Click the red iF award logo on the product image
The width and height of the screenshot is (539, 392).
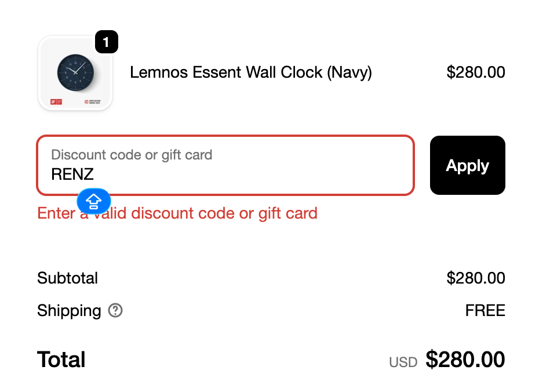pos(56,102)
